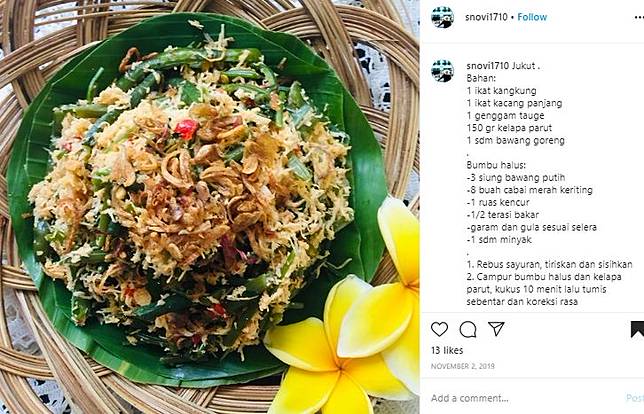Click the Bumbu halus caption text
The width and height of the screenshot is (644, 414).
click(x=496, y=165)
